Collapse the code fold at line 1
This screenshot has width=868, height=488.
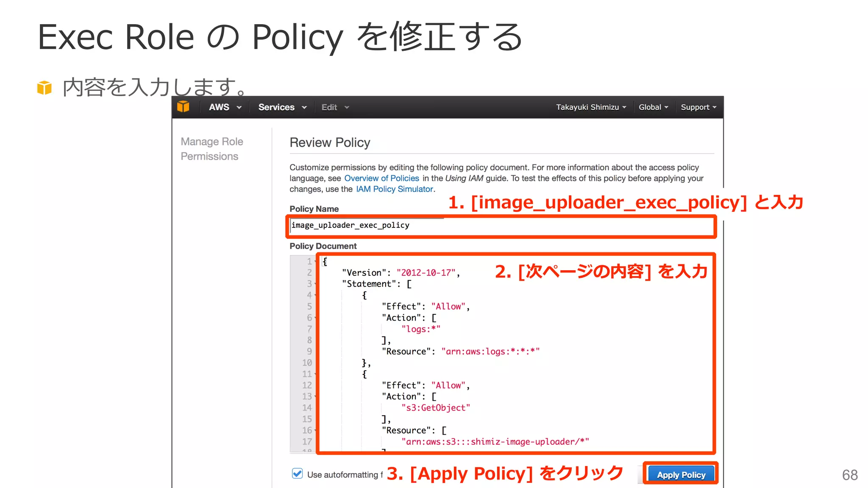[x=316, y=262]
